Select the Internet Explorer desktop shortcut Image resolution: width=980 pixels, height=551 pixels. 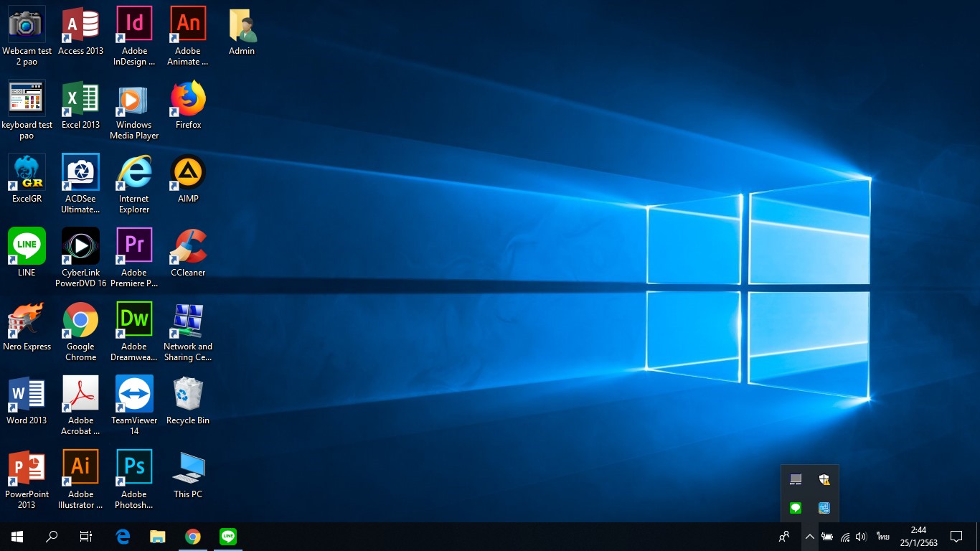point(134,184)
